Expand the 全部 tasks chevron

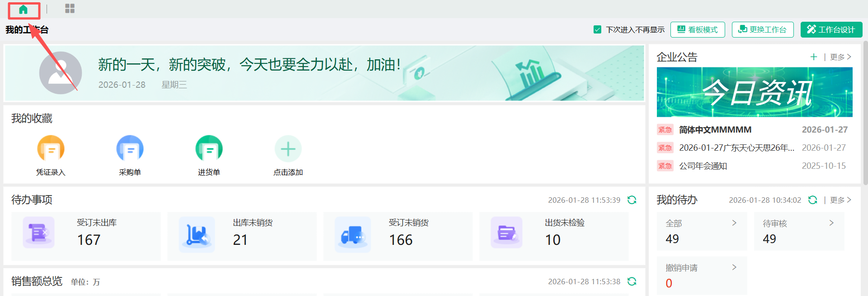point(734,223)
